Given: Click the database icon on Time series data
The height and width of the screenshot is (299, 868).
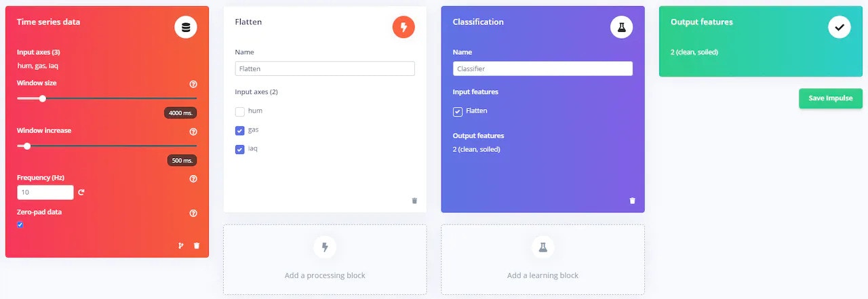Looking at the screenshot, I should tap(186, 27).
